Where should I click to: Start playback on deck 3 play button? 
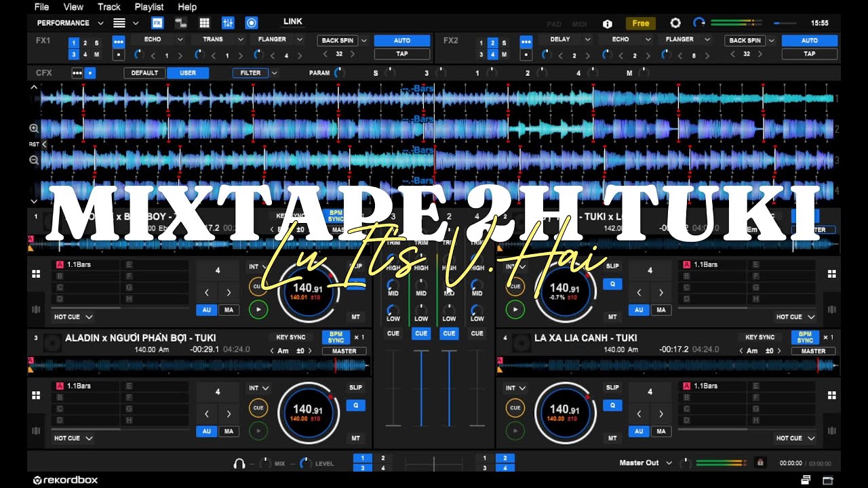pos(258,431)
